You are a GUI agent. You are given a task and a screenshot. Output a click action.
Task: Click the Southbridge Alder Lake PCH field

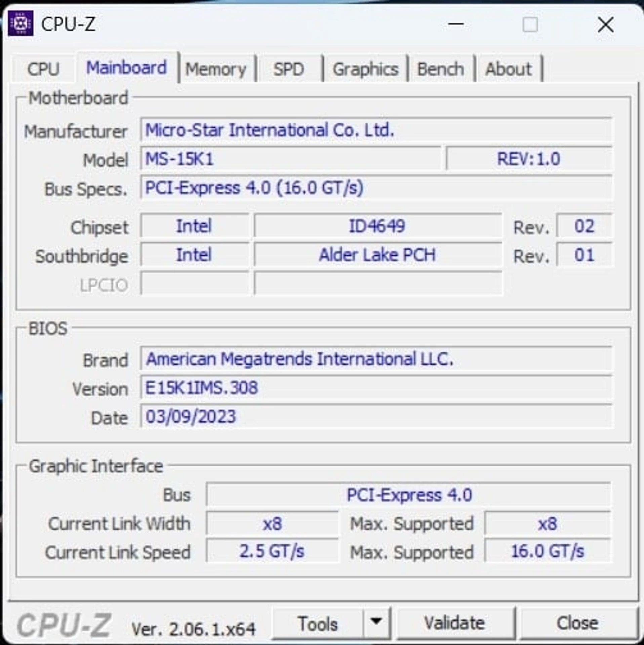[378, 255]
